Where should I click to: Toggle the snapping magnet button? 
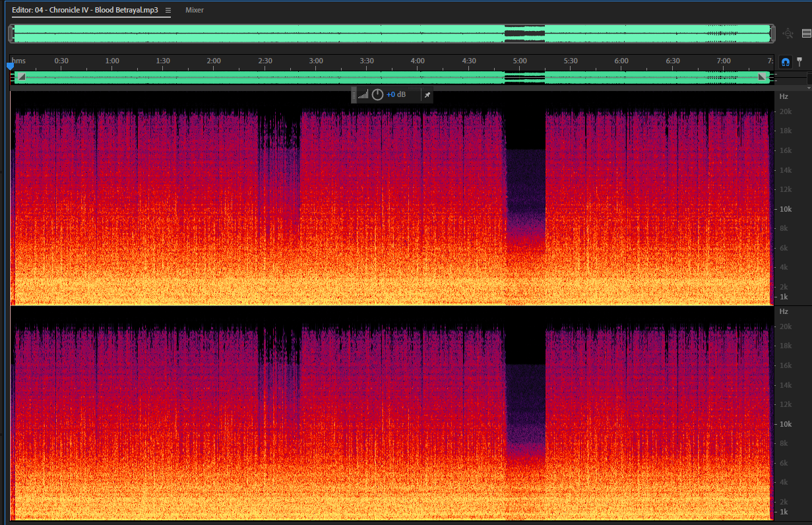tap(785, 61)
